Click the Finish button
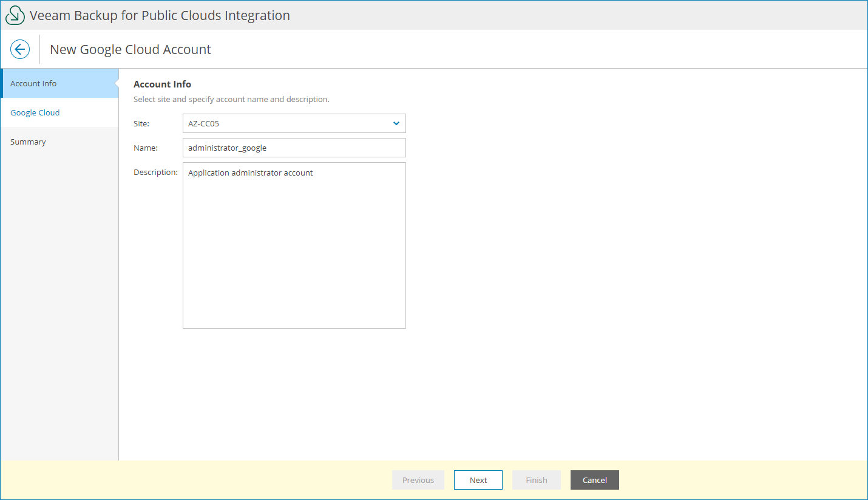Image resolution: width=868 pixels, height=500 pixels. [536, 480]
